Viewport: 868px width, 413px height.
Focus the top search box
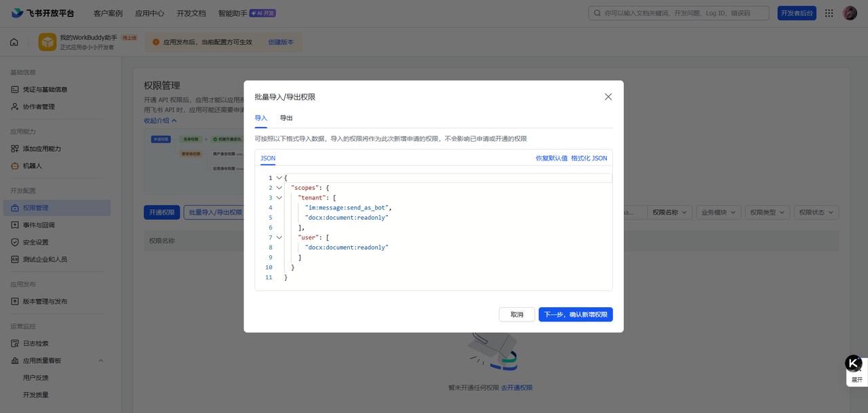click(x=678, y=13)
